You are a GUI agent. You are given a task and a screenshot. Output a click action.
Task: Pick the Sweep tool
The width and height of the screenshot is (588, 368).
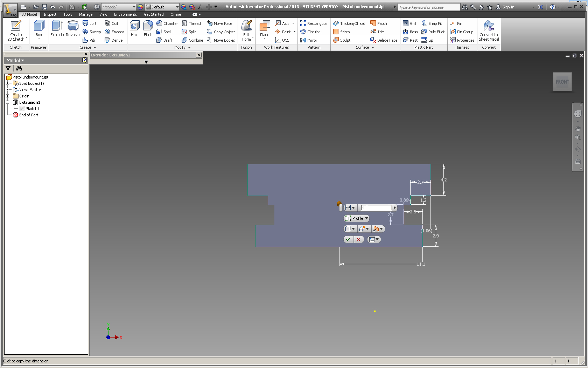(92, 32)
